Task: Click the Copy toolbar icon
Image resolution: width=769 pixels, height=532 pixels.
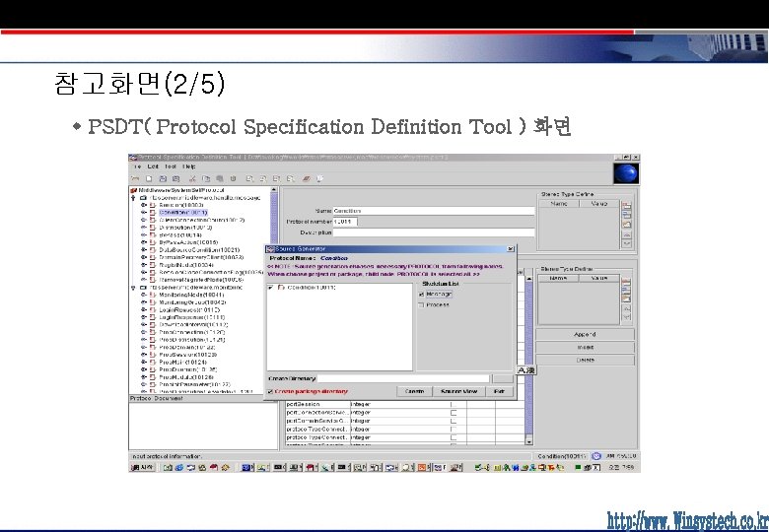Action: (206, 179)
